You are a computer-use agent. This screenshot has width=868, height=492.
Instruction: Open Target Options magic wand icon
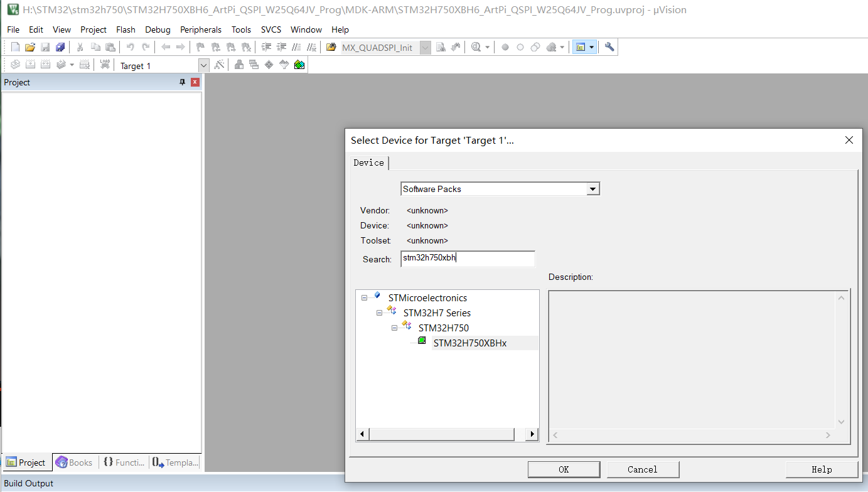pos(219,65)
